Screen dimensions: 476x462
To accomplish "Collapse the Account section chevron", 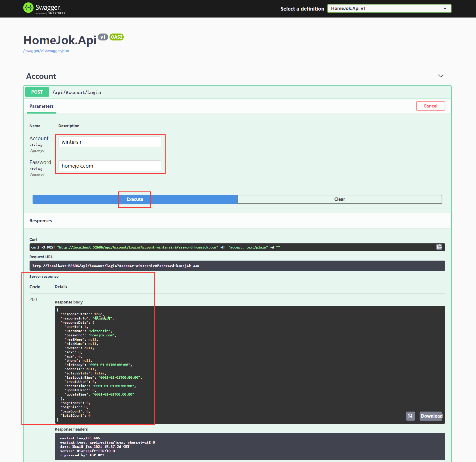I will 440,76.
